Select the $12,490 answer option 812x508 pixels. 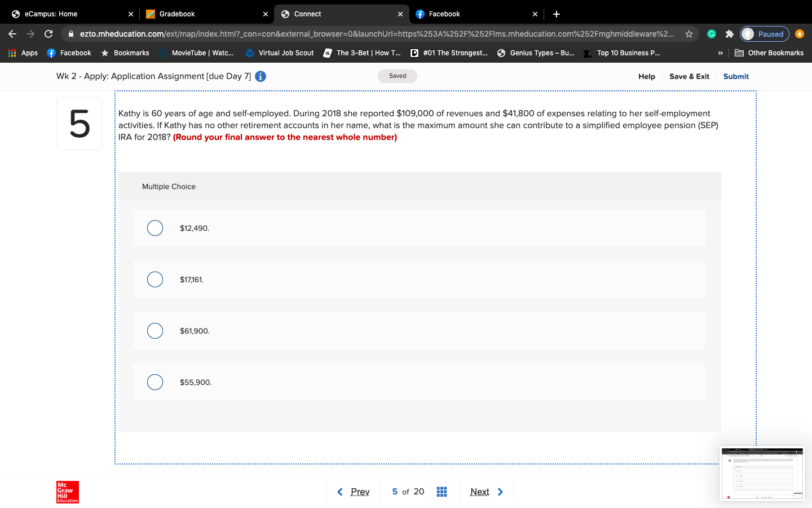[x=155, y=228]
